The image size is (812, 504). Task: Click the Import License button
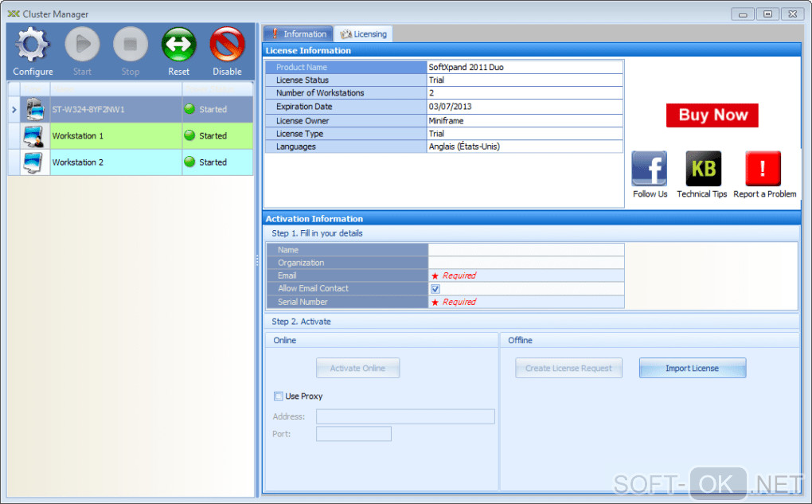(x=693, y=369)
